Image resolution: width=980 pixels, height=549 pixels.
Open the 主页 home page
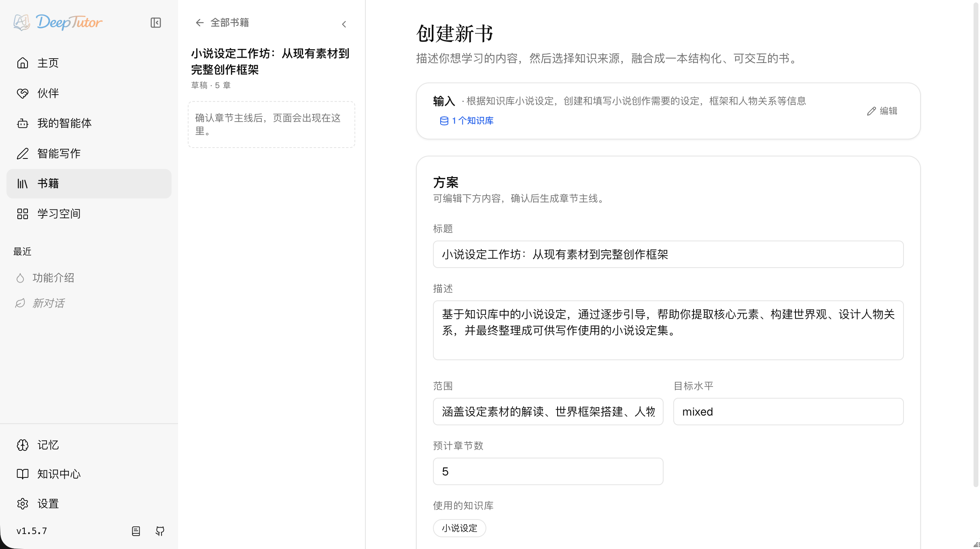click(x=89, y=63)
